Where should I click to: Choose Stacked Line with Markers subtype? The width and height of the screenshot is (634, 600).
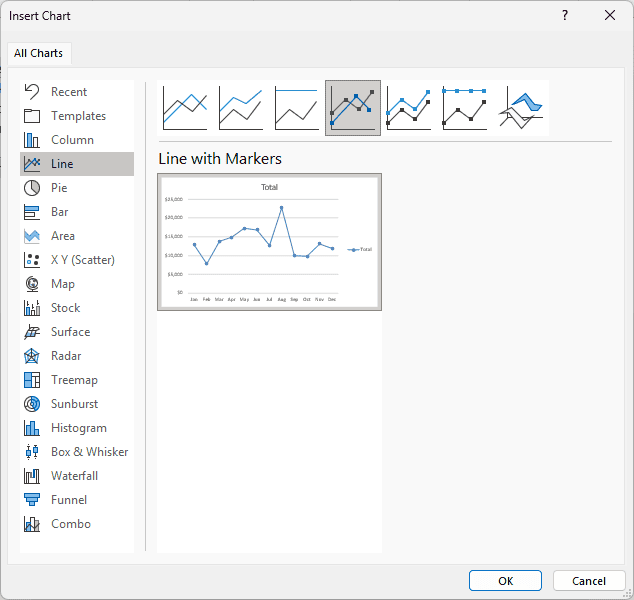click(x=409, y=108)
